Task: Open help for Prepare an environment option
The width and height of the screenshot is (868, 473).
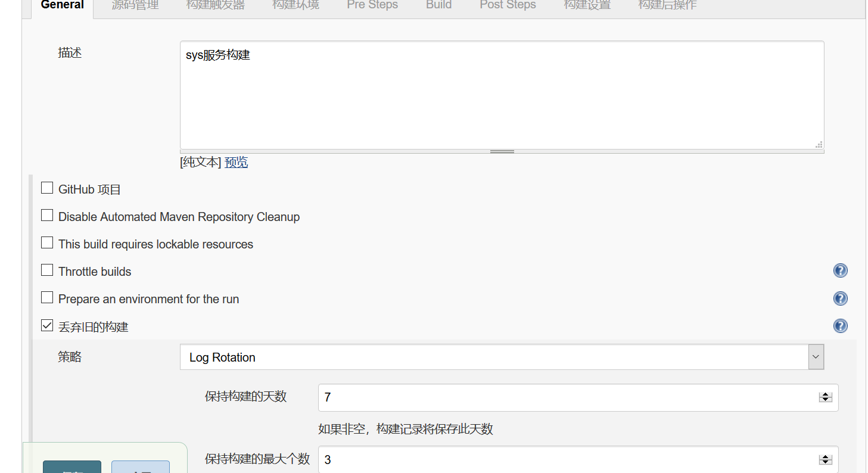Action: tap(840, 298)
